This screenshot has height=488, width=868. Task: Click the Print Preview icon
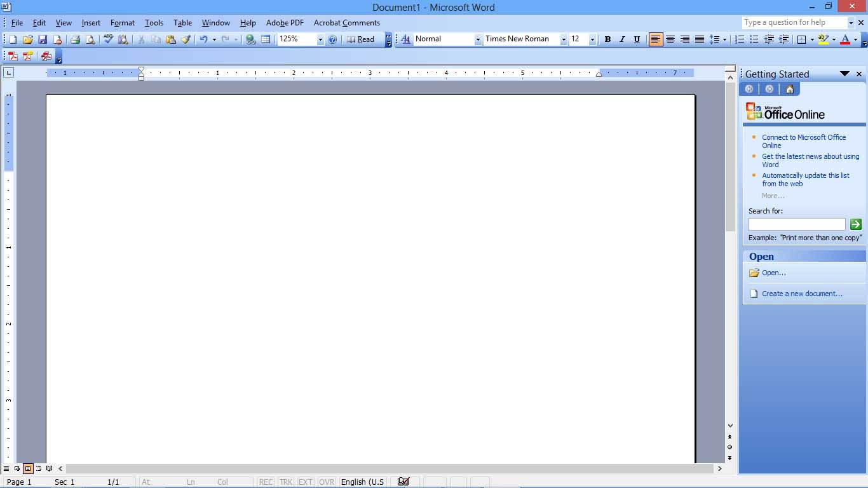tap(91, 39)
